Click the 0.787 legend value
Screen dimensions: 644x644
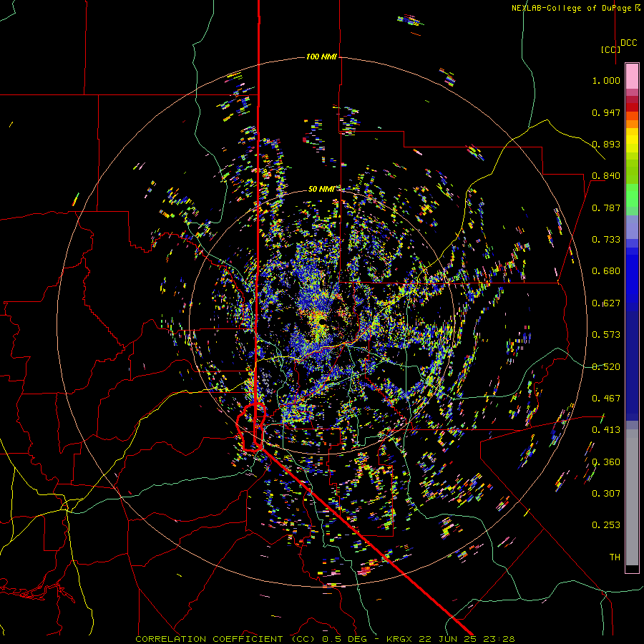pyautogui.click(x=606, y=208)
